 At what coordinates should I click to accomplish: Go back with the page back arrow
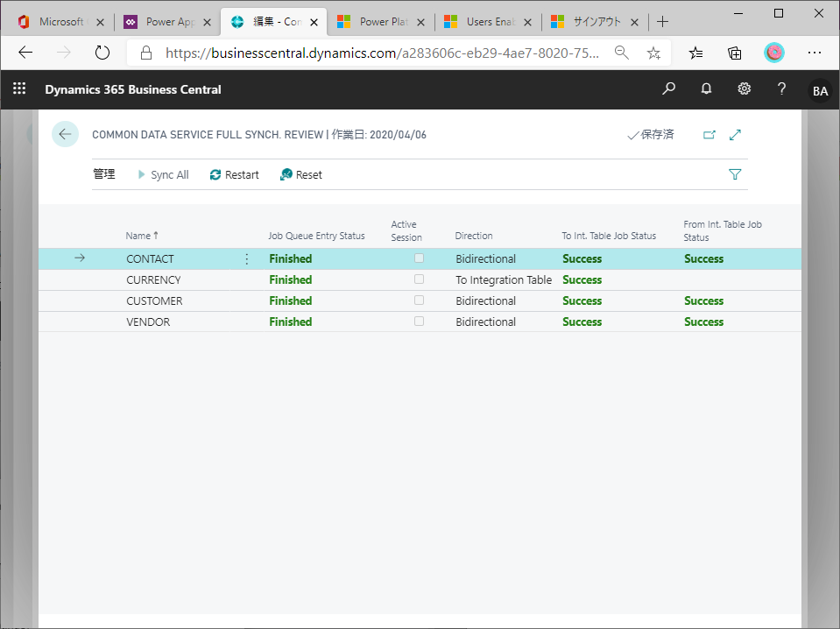point(66,134)
